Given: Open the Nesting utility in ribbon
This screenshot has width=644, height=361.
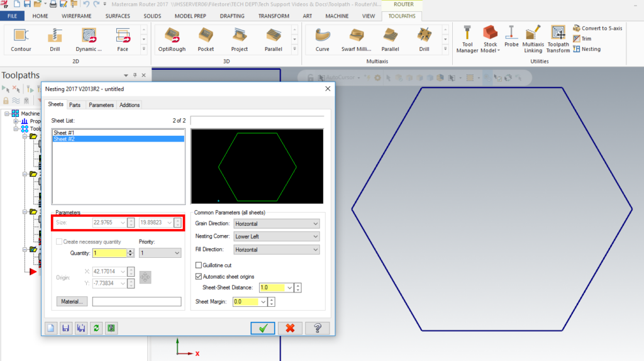Looking at the screenshot, I should point(587,49).
